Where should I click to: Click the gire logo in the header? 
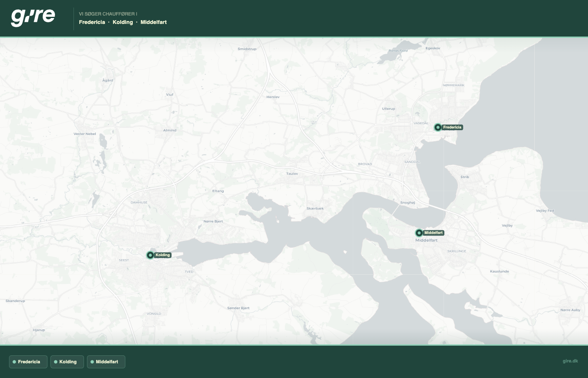(x=33, y=17)
